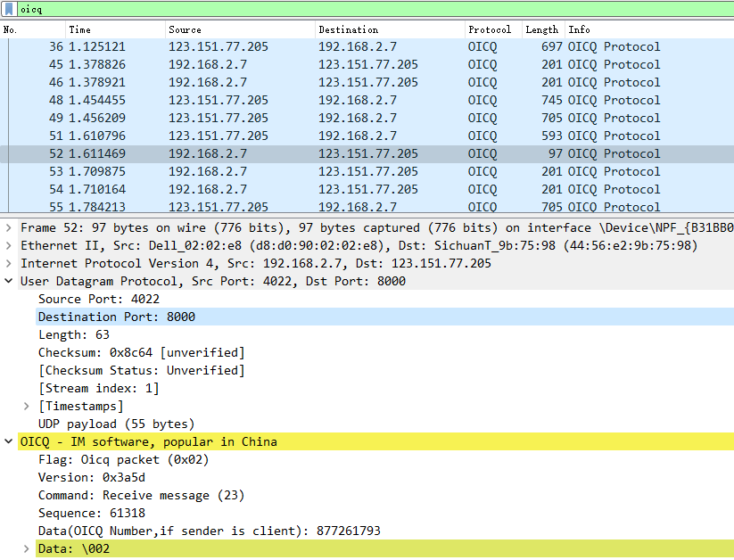Click the Length column header
The height and width of the screenshot is (560, 734).
click(x=541, y=29)
